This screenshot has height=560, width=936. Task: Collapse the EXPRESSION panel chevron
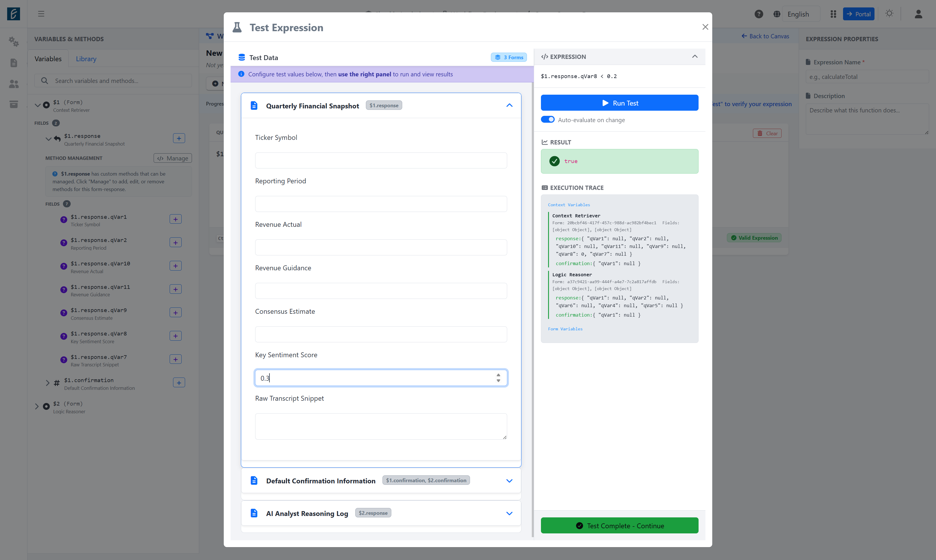(695, 57)
